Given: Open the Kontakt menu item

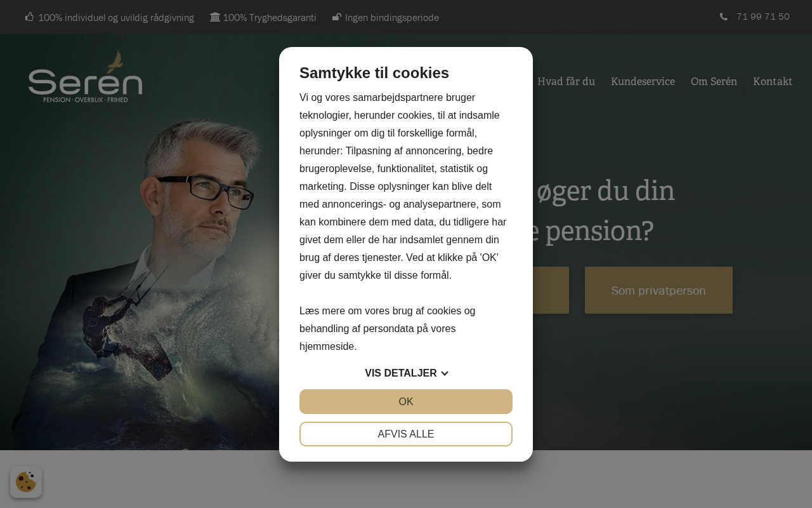Looking at the screenshot, I should [773, 81].
